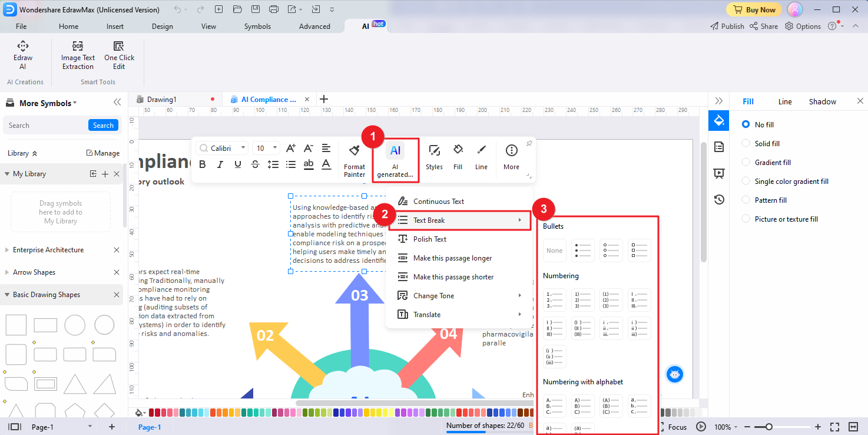The width and height of the screenshot is (868, 435).
Task: Open the AI chatbot assistant bubble
Action: pos(675,374)
